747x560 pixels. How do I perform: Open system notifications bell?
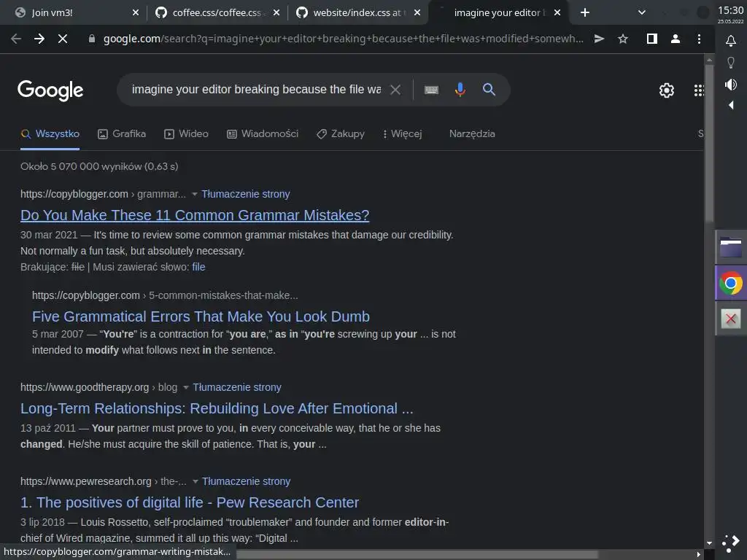(x=731, y=41)
